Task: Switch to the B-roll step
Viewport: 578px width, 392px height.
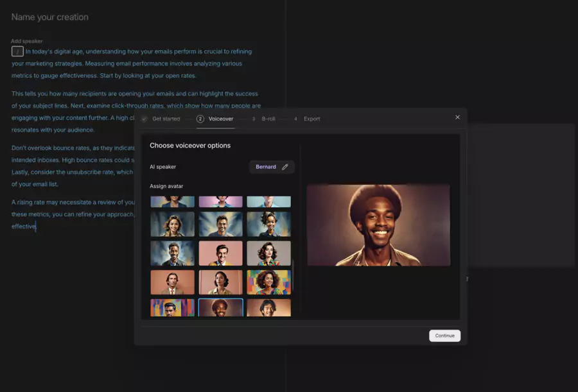Action: (x=268, y=119)
